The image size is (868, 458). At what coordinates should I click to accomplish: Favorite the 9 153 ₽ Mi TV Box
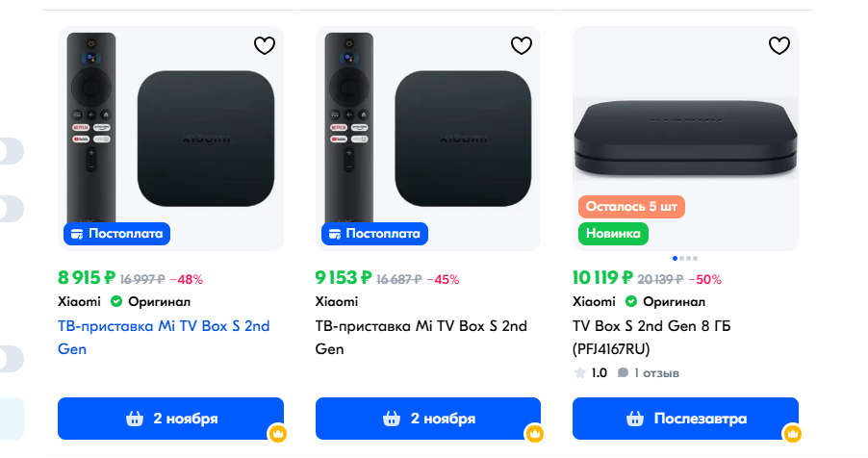tap(521, 45)
